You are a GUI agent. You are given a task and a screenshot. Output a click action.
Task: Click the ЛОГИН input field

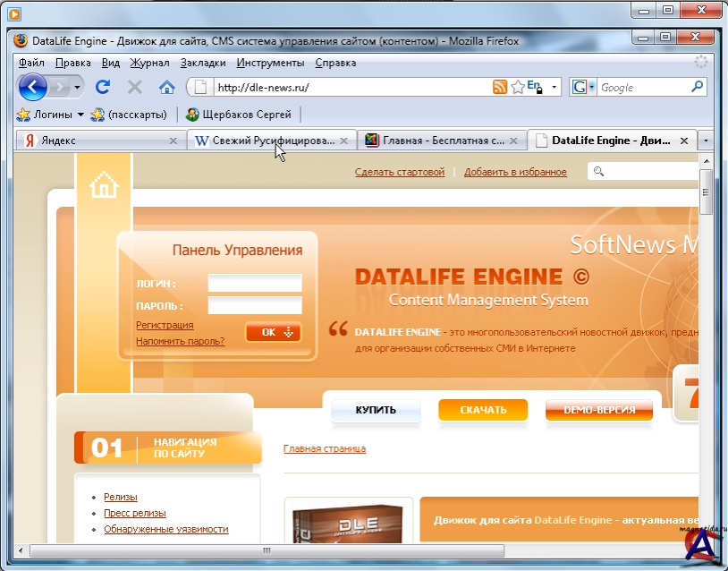pos(255,283)
